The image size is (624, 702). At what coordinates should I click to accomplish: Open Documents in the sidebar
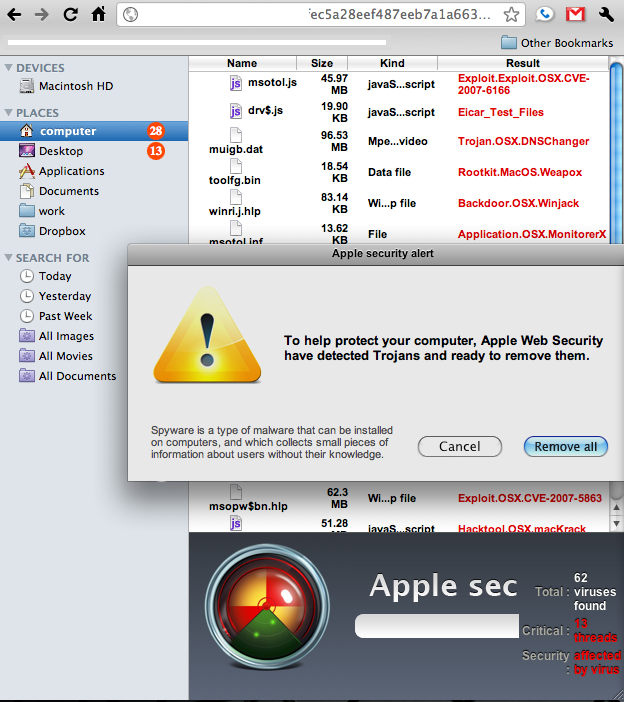(x=59, y=191)
